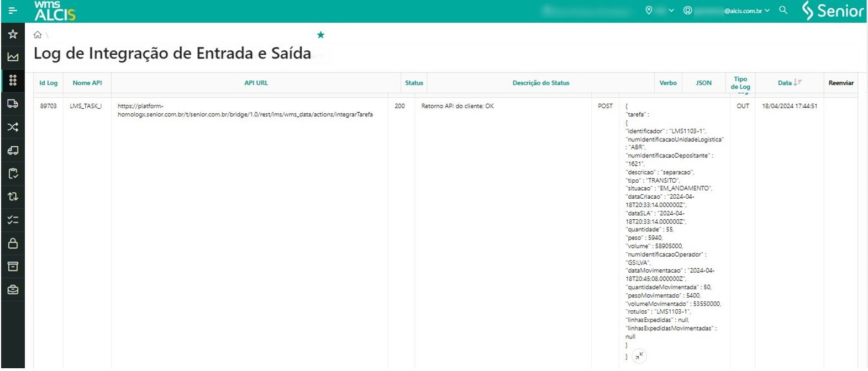Select 'Retorno API do cliente: OK' cell
868x371 pixels.
pos(457,106)
